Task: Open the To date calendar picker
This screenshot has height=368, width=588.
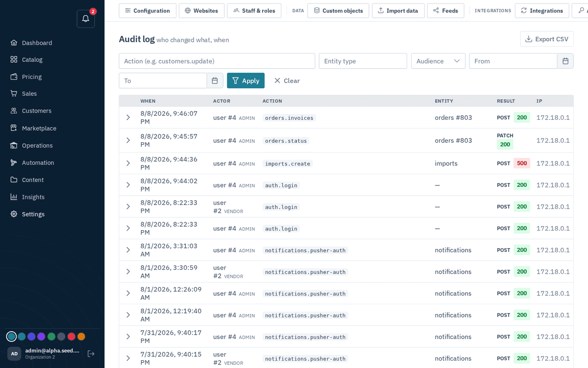Action: pos(215,80)
